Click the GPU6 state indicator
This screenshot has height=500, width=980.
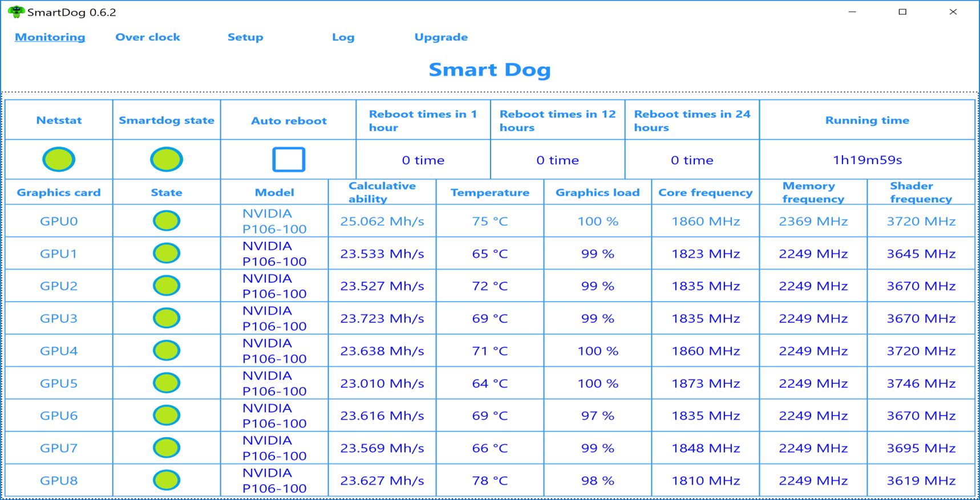pos(167,416)
